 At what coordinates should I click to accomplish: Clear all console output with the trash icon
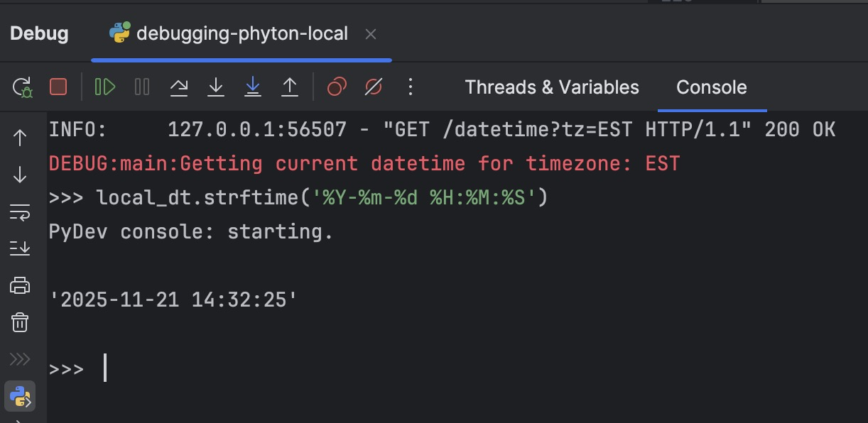[20, 322]
